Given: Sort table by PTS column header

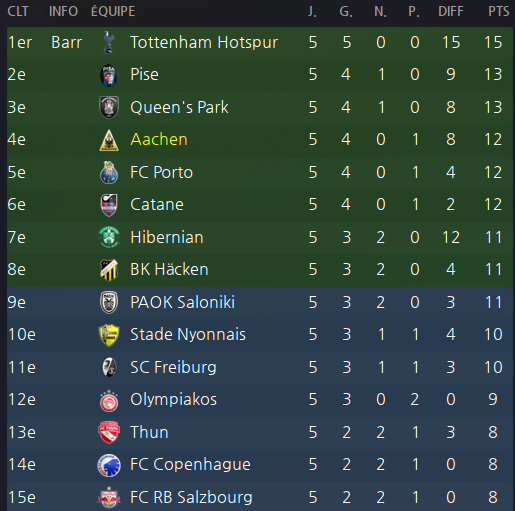Looking at the screenshot, I should 499,11.
